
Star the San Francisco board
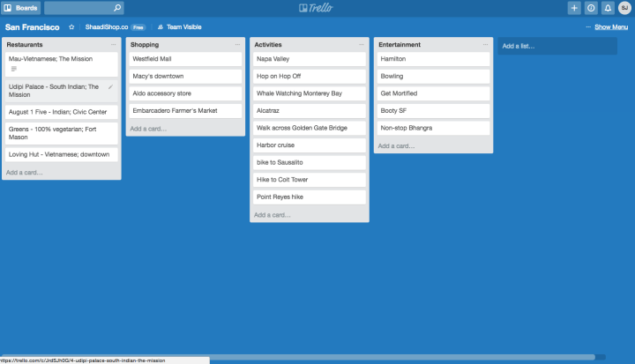(71, 27)
